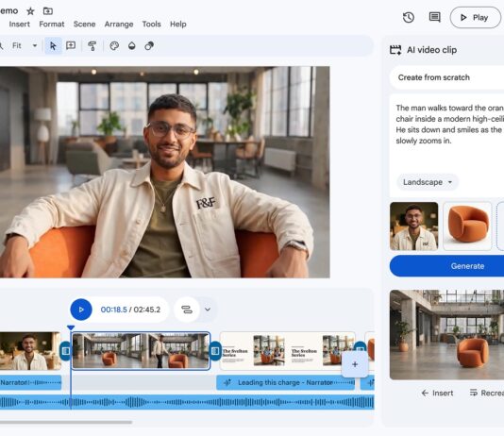The image size is (504, 436).
Task: Open the Tools menu
Action: coord(151,25)
